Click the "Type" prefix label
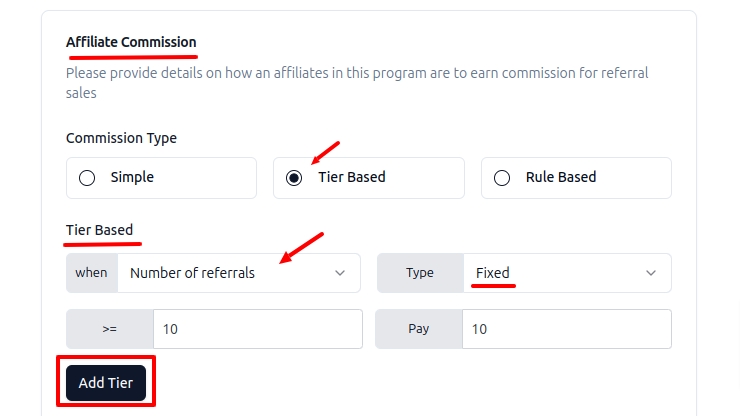 (x=420, y=273)
